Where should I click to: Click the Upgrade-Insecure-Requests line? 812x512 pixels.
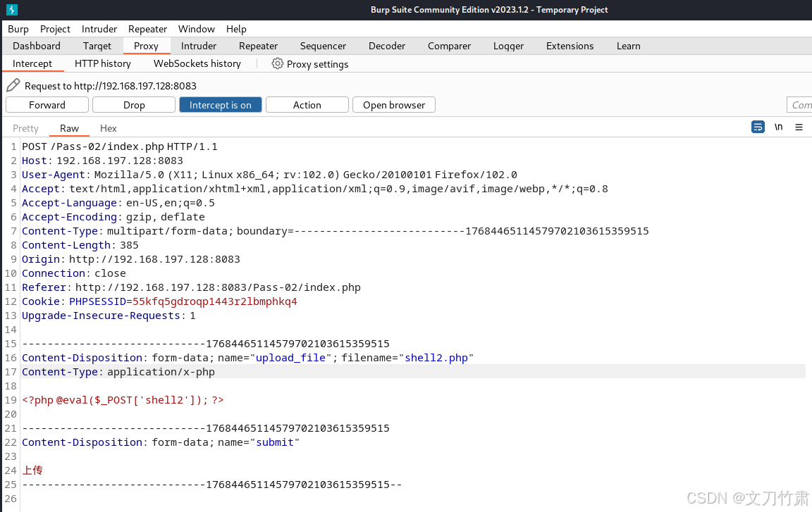point(109,316)
